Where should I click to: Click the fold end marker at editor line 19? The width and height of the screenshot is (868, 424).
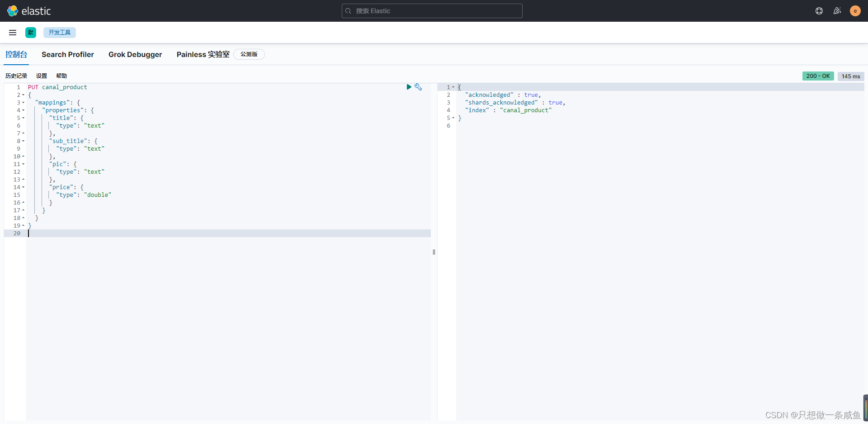(24, 226)
